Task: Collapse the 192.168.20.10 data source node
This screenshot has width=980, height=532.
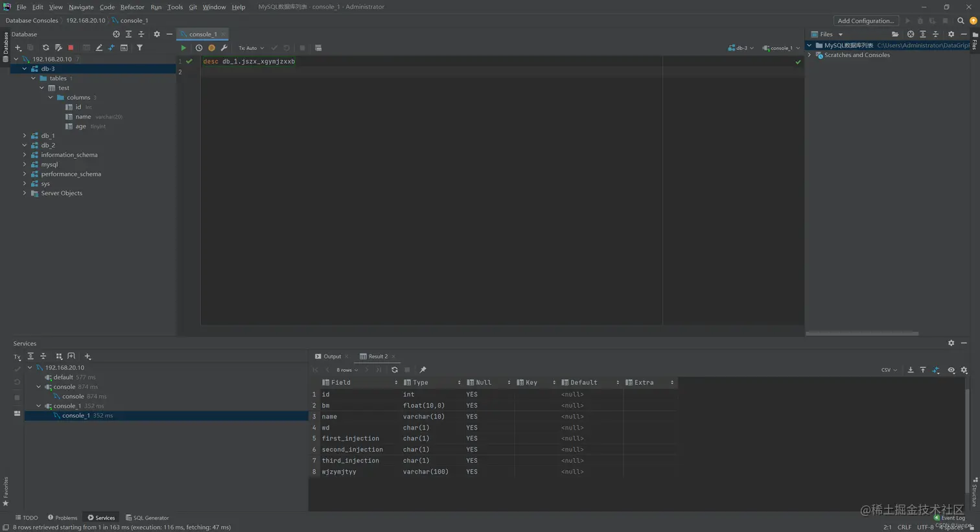Action: point(16,59)
